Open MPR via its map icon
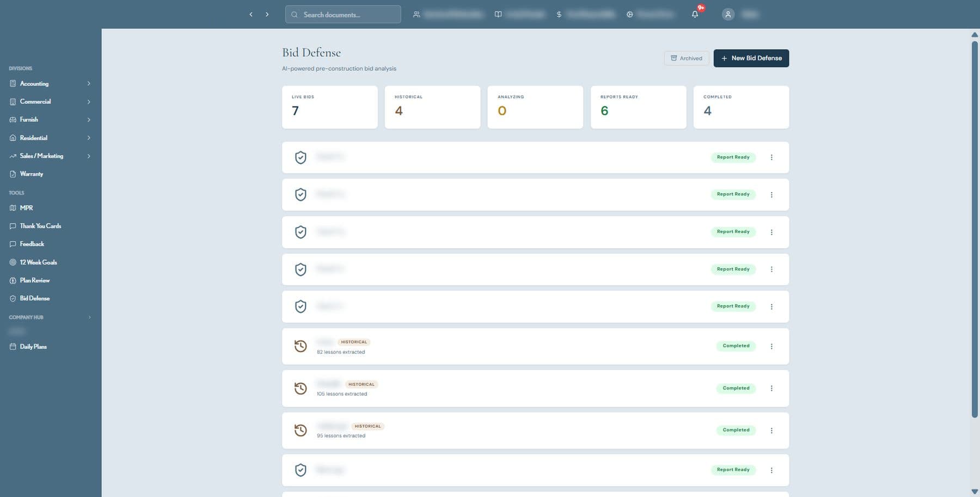The height and width of the screenshot is (497, 980). (13, 208)
